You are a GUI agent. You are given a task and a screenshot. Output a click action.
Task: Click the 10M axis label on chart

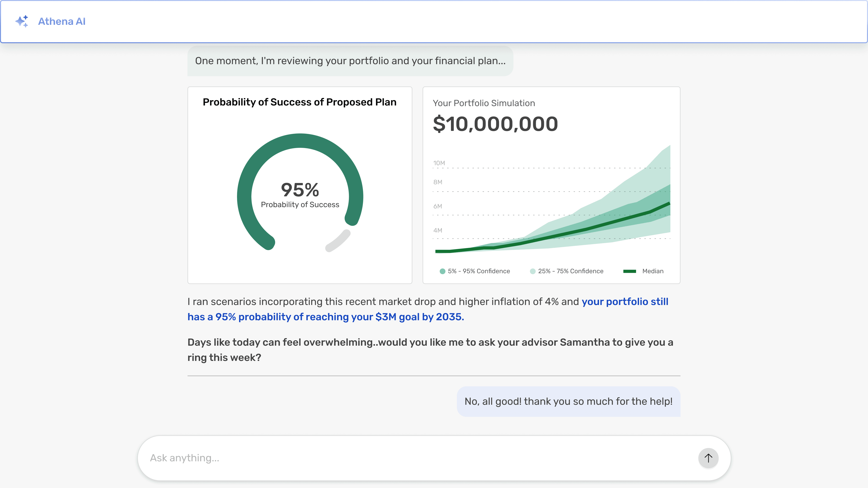(x=439, y=163)
